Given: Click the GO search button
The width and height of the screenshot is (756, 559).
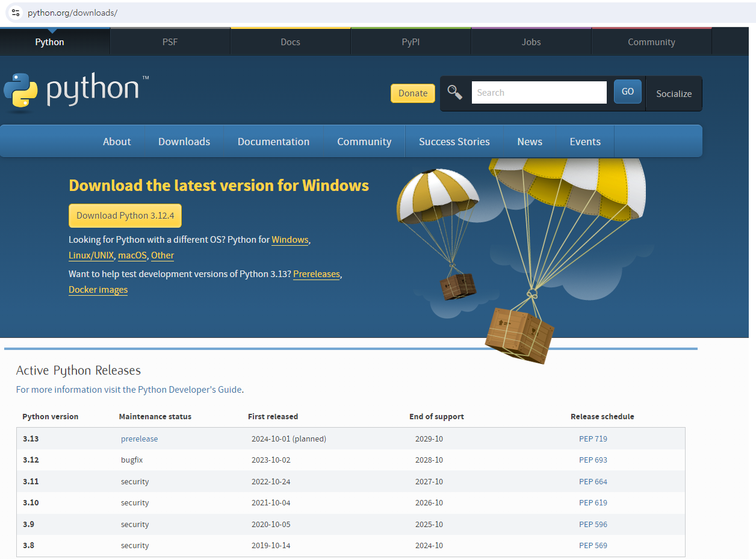Looking at the screenshot, I should point(627,92).
